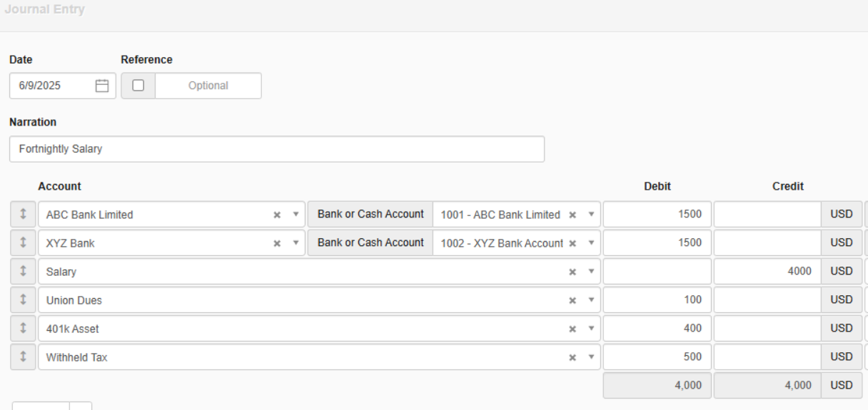Screen dimensions: 868x410
Task: Clear the XYZ Bank account selection
Action: 277,243
